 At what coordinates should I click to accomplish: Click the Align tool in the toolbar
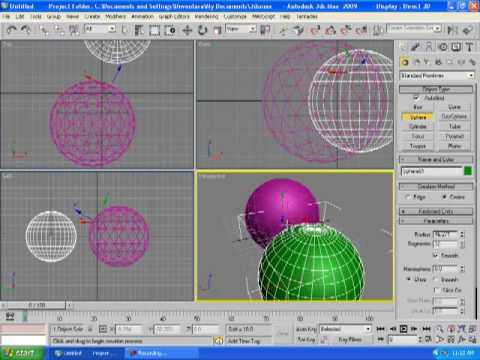468,30
